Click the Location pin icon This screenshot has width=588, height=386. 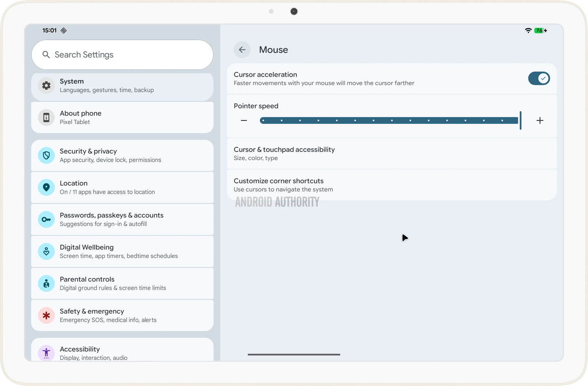(x=47, y=187)
